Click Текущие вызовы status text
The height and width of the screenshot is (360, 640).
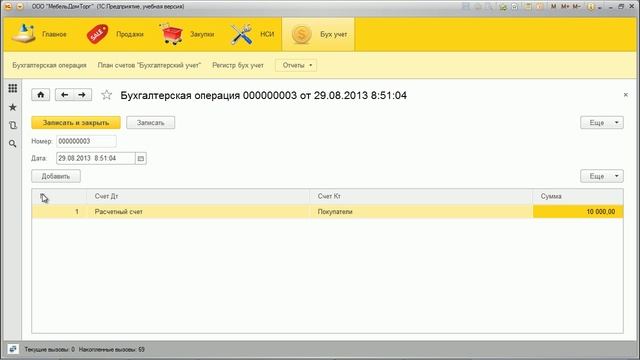coord(49,349)
